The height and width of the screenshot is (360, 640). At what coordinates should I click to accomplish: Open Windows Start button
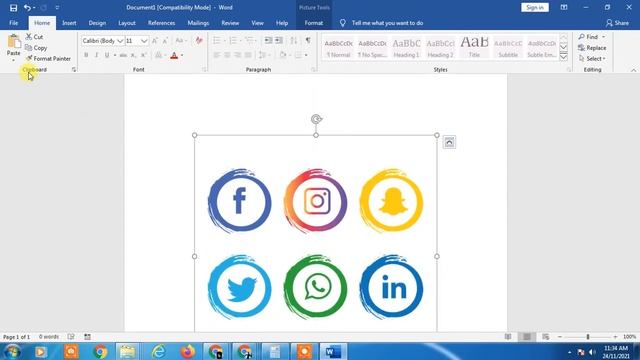pos(12,351)
